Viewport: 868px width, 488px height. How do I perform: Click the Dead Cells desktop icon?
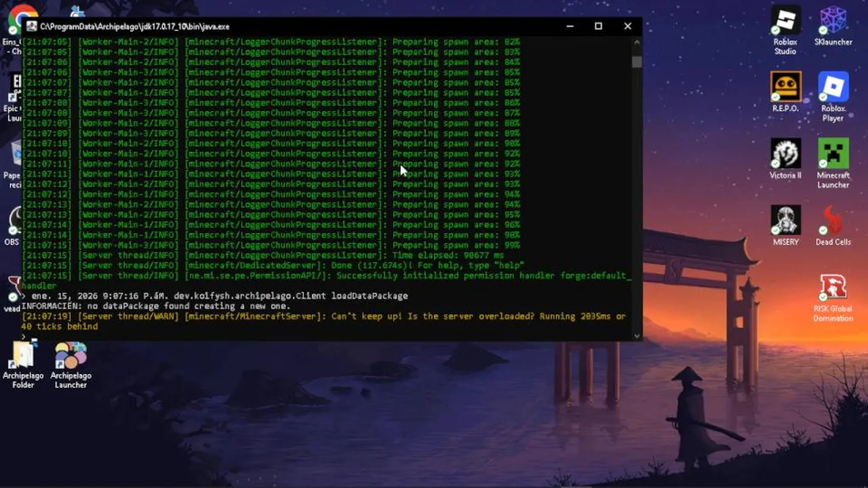(833, 226)
